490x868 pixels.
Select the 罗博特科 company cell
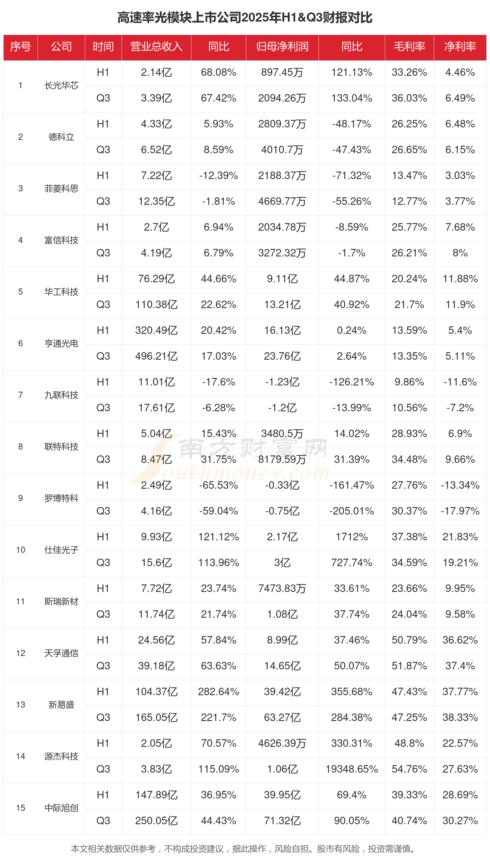click(x=61, y=498)
